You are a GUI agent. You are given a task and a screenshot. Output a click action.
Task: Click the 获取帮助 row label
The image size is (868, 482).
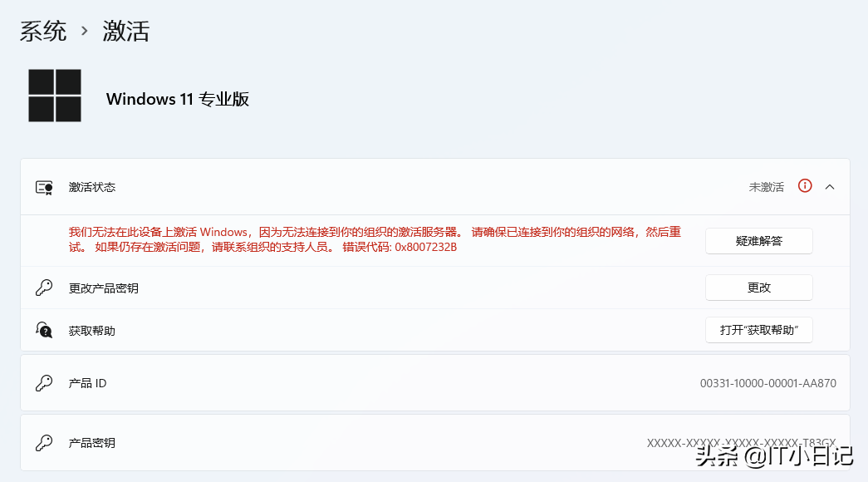coord(92,331)
